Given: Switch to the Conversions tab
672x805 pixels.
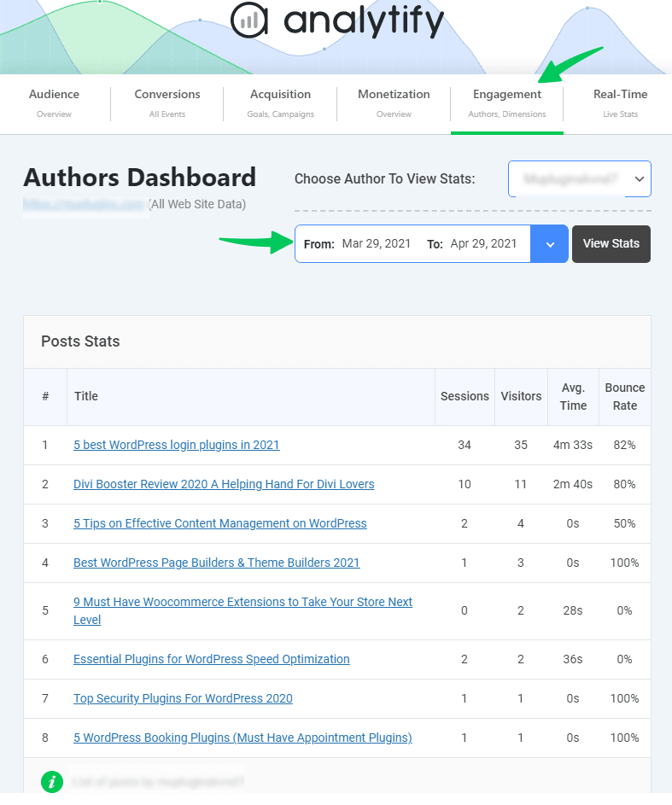Looking at the screenshot, I should 167,103.
